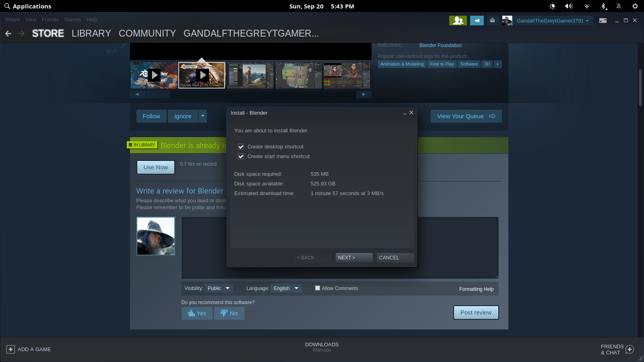This screenshot has width=644, height=362.
Task: Adjust screen brightness icon in system tray
Action: 553,6
